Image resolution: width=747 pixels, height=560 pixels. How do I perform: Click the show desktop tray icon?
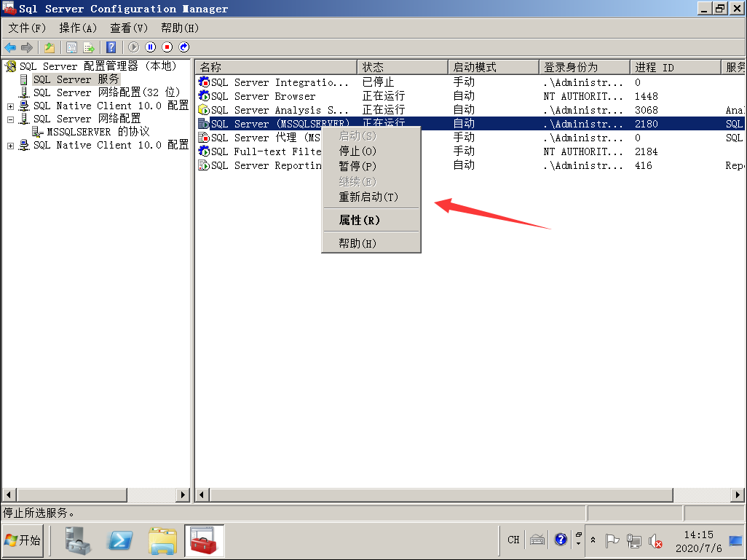coord(736,540)
